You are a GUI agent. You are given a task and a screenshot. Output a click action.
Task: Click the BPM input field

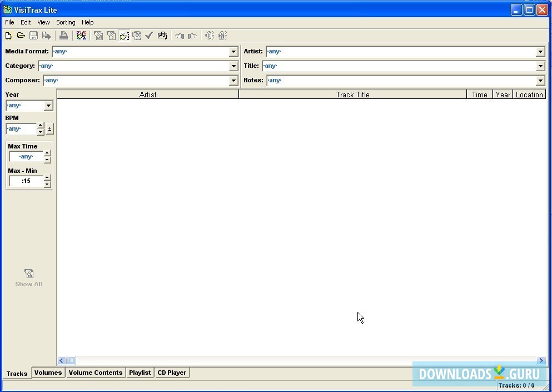[21, 129]
